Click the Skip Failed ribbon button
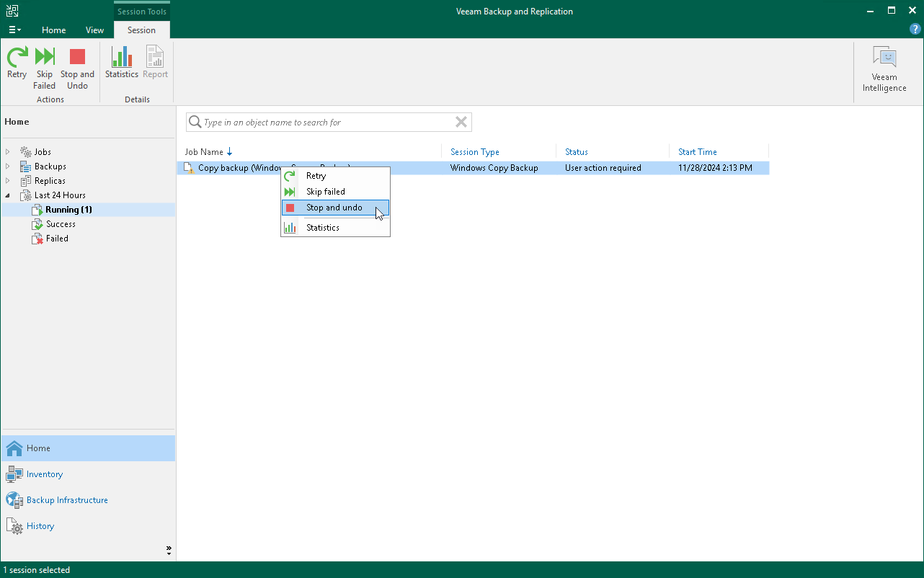The height and width of the screenshot is (578, 924). [x=45, y=68]
